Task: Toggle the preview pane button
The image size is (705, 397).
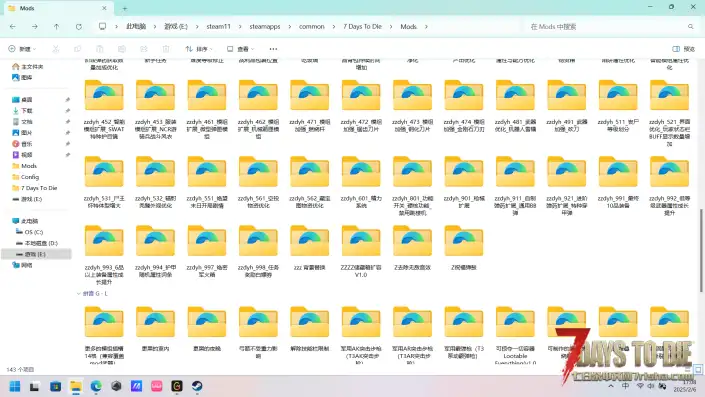Action: (683, 49)
